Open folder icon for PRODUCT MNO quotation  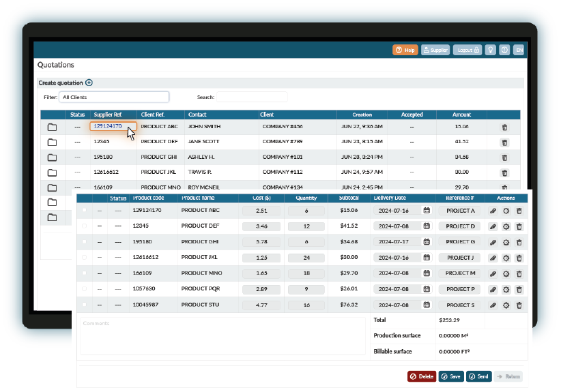[53, 187]
